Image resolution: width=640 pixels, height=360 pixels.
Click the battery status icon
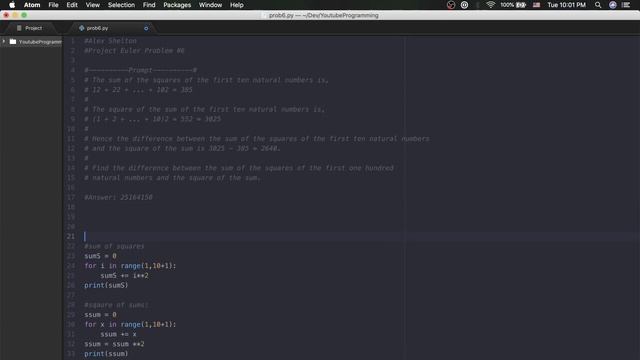click(521, 5)
